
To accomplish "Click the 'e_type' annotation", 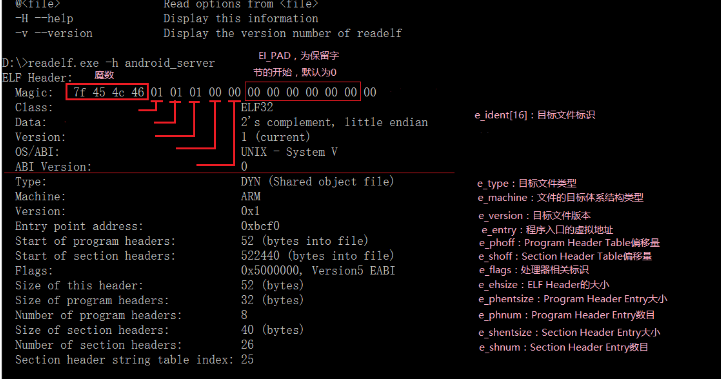I will (x=527, y=184).
